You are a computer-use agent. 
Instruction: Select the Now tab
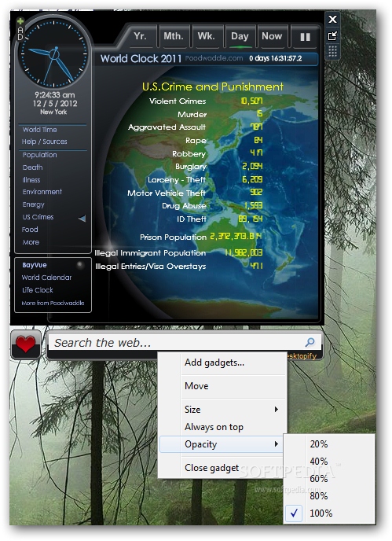(272, 36)
